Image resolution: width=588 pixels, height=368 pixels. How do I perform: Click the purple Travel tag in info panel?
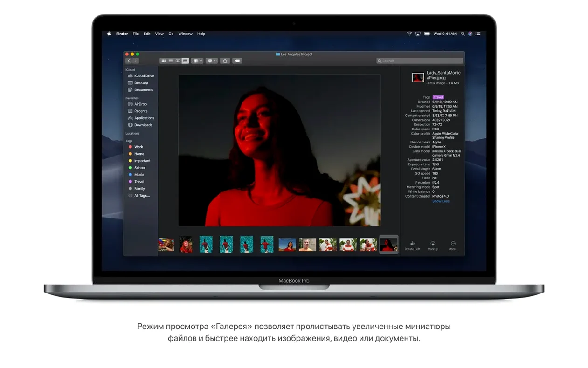pos(438,97)
